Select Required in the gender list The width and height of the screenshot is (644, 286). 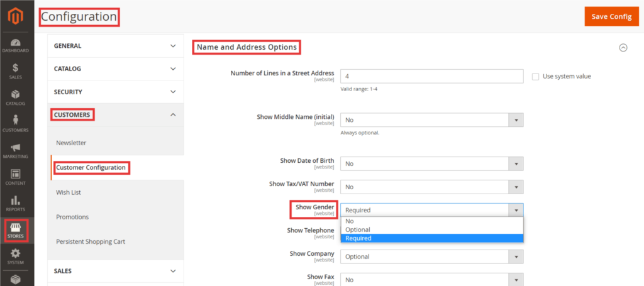point(431,238)
